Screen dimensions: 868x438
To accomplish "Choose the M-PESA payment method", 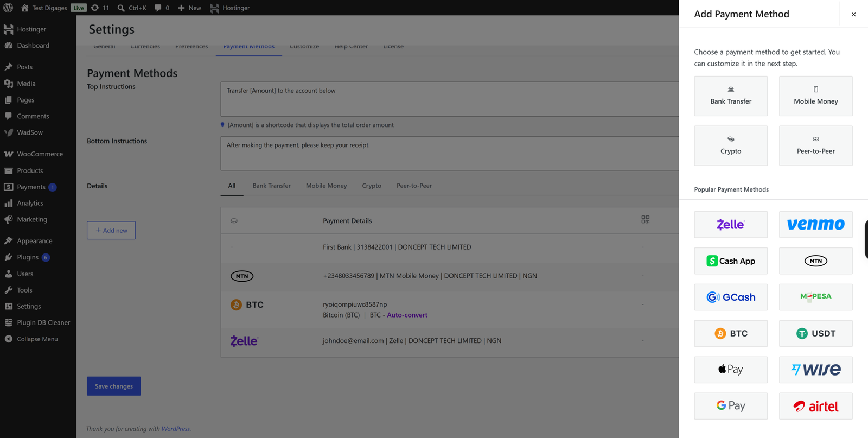I will tap(816, 297).
